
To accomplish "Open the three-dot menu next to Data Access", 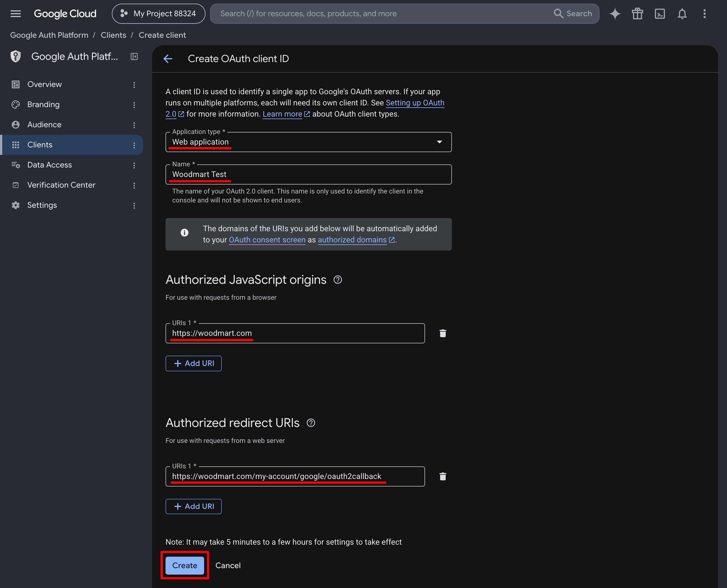I will 134,165.
